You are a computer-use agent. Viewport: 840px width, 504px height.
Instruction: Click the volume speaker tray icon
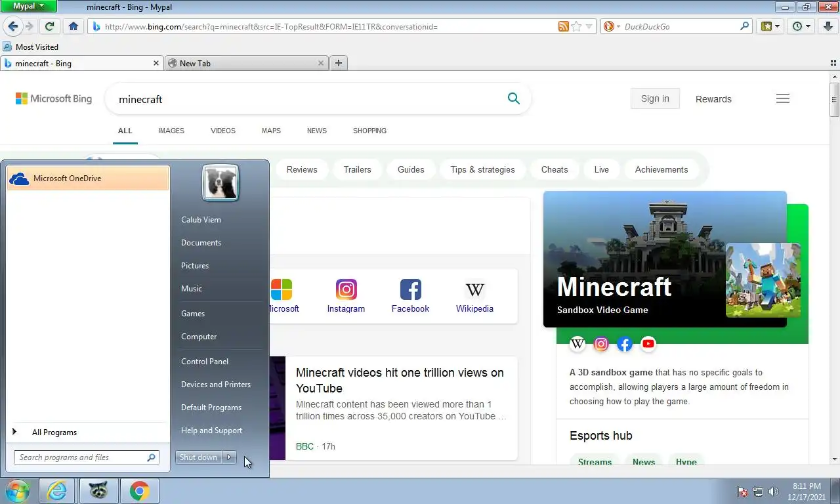pos(774,491)
